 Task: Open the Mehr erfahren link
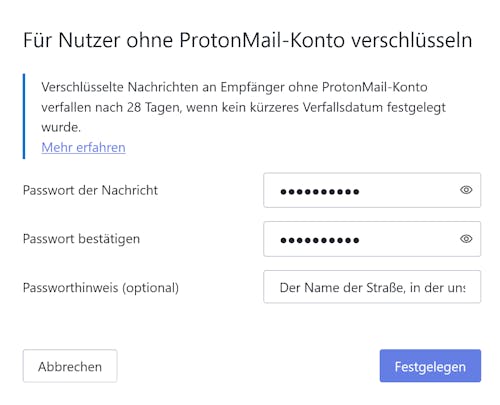83,147
